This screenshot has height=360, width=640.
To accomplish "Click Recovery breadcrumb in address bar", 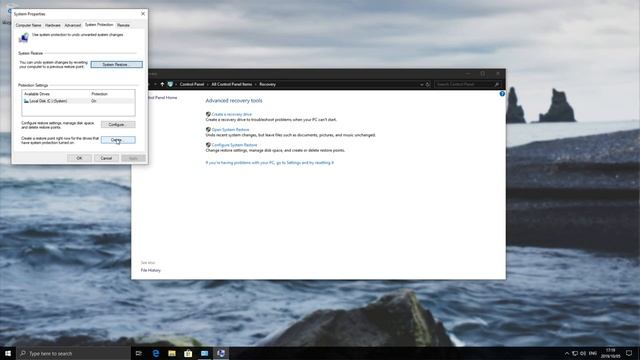I will [x=267, y=84].
